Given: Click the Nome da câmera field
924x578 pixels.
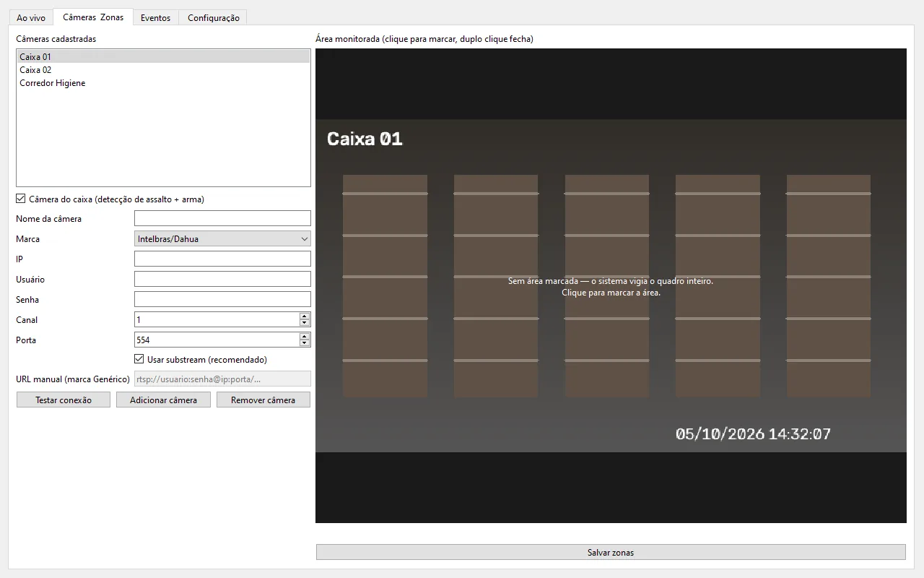Looking at the screenshot, I should click(222, 218).
